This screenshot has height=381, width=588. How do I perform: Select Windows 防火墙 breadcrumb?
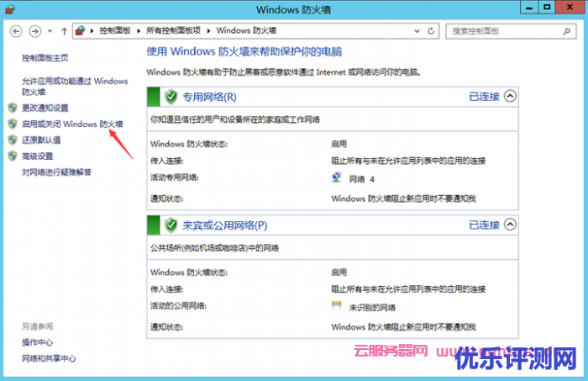(x=246, y=31)
